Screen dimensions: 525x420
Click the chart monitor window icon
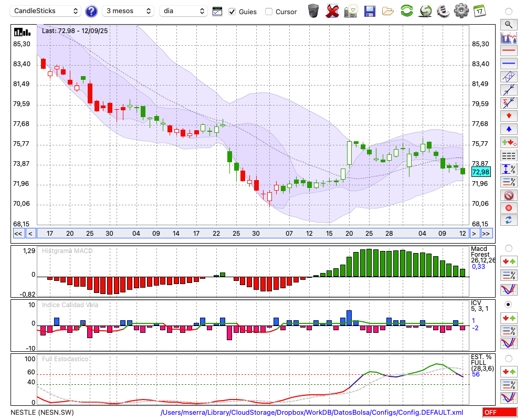pos(217,12)
